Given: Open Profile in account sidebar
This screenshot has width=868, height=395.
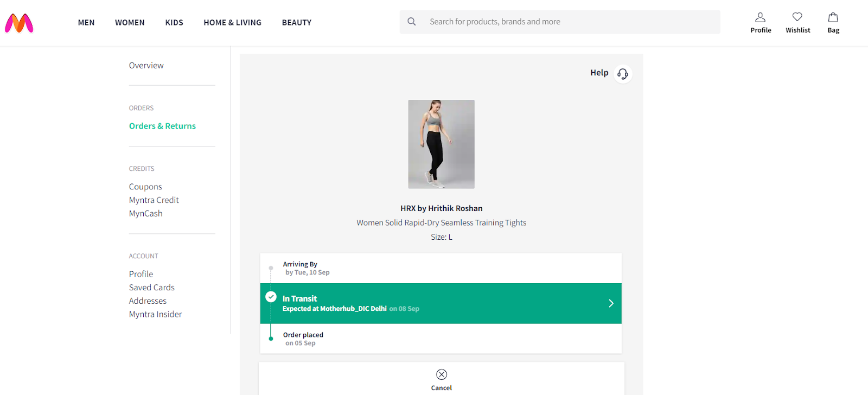Looking at the screenshot, I should coord(141,274).
